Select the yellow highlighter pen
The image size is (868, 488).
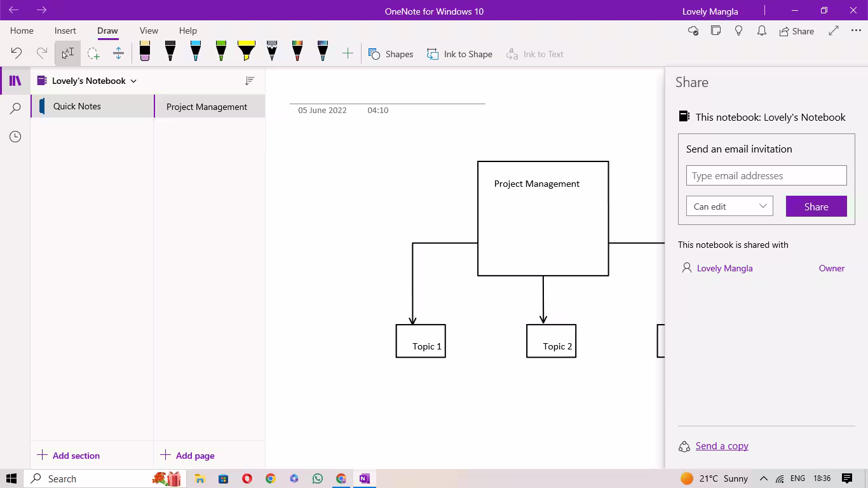[x=246, y=51]
